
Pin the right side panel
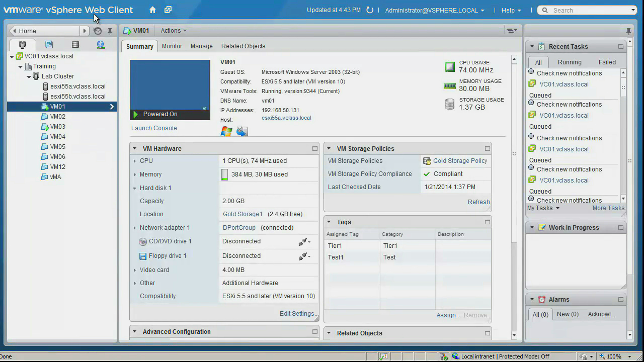[x=628, y=31]
